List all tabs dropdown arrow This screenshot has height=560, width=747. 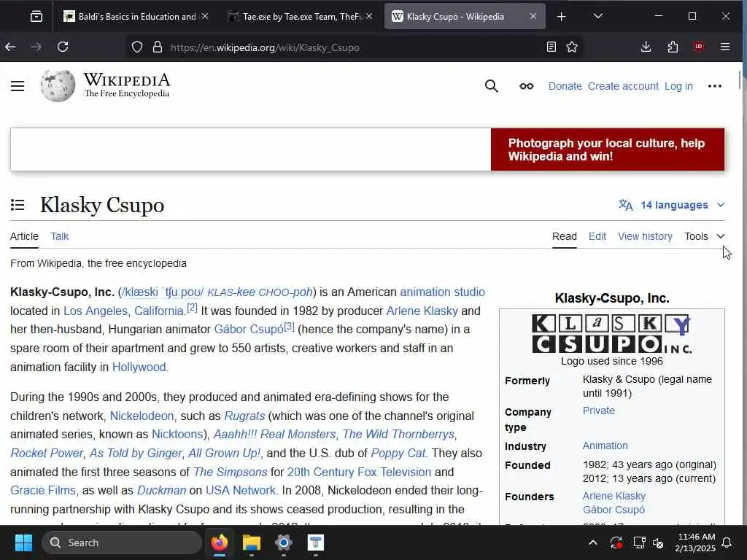pyautogui.click(x=598, y=16)
